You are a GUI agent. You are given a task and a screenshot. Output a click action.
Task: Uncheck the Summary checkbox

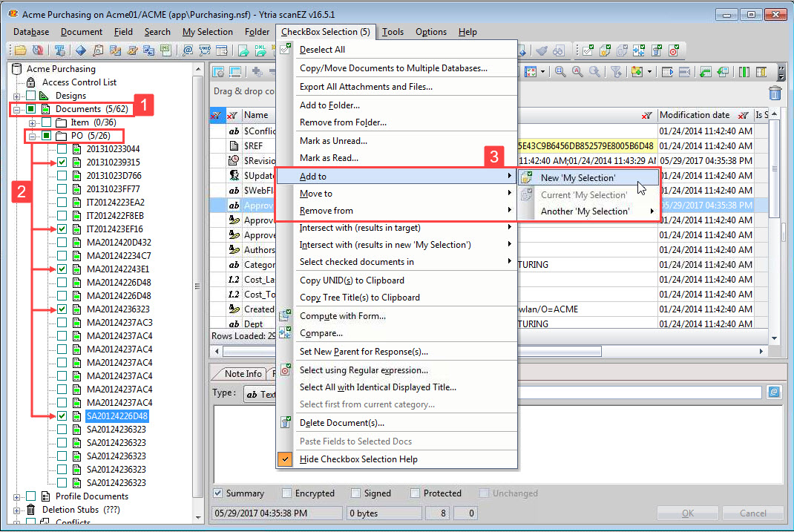click(x=217, y=493)
